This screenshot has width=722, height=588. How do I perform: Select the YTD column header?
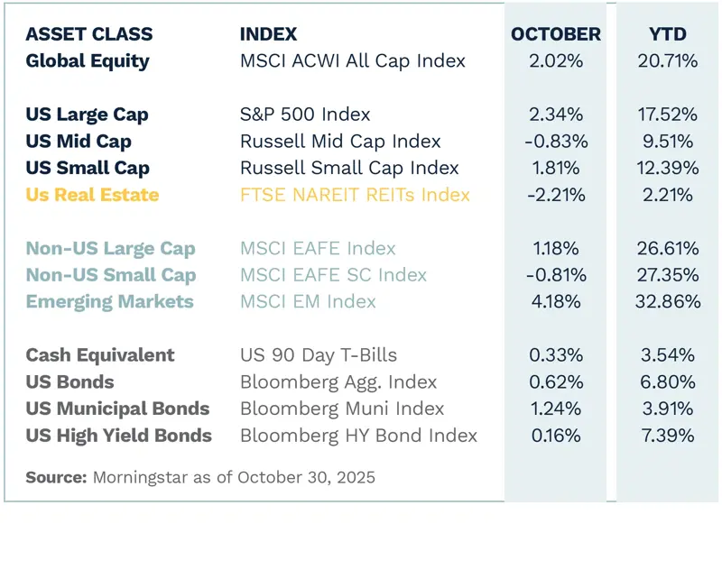(x=667, y=35)
